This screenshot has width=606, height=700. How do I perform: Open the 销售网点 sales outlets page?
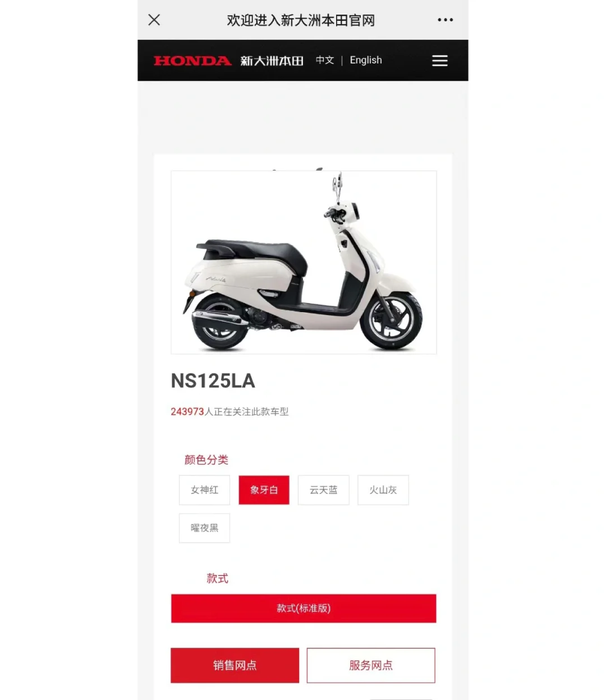coord(235,666)
